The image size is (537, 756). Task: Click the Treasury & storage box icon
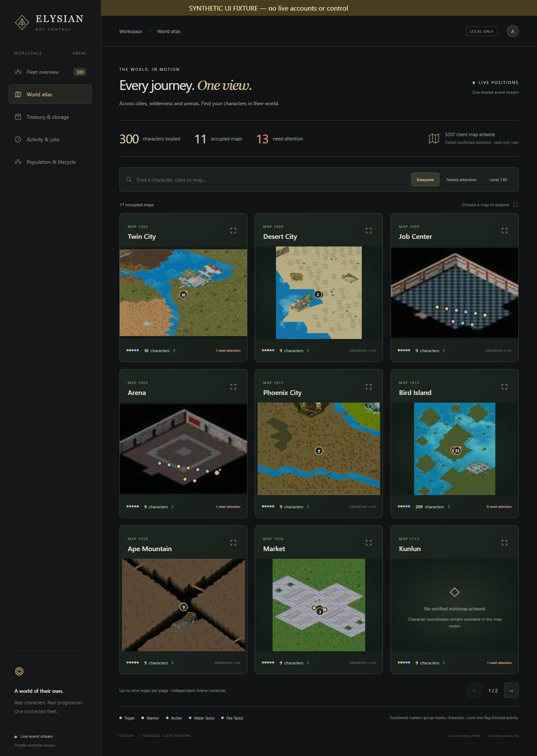(18, 117)
